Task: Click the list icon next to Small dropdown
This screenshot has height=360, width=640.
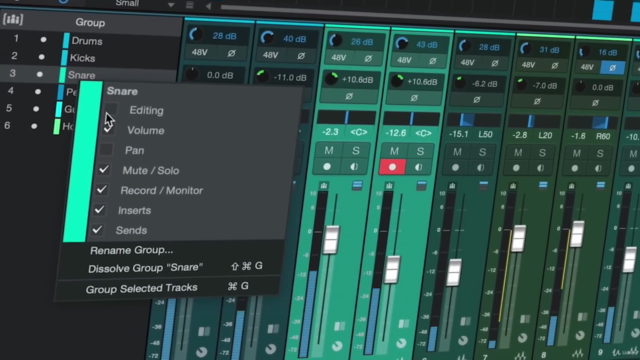Action: point(189,5)
